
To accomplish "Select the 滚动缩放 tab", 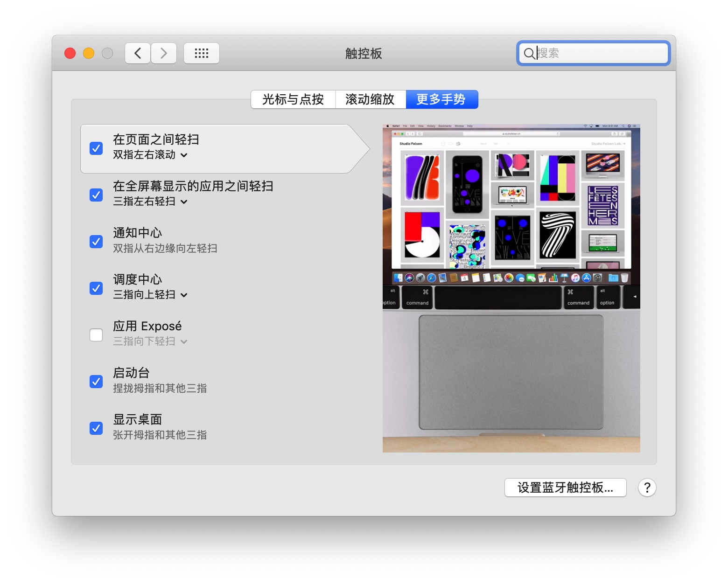I will pos(371,99).
